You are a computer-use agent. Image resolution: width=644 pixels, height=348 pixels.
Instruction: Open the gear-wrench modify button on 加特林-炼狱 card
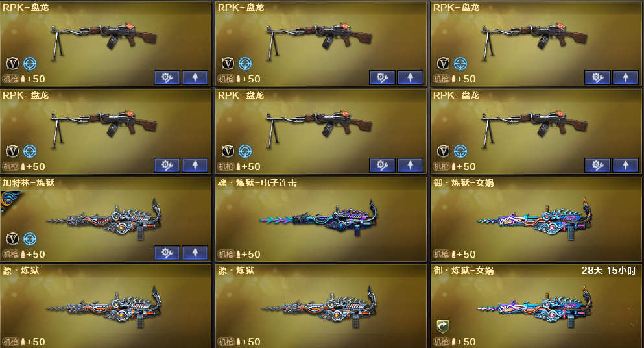[x=167, y=253]
